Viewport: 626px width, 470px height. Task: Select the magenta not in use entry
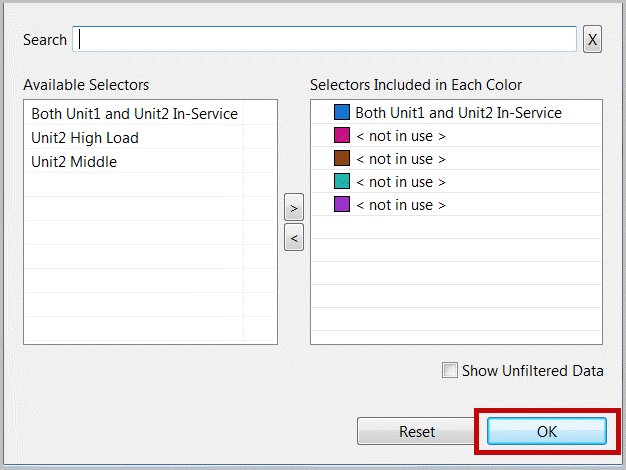[400, 136]
